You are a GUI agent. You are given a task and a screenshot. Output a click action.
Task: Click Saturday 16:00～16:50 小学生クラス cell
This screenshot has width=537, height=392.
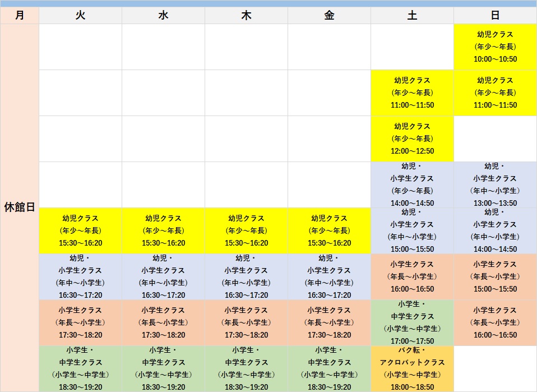[412, 276]
